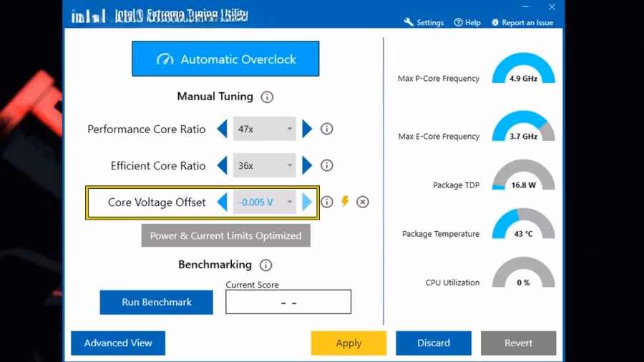The image size is (644, 362).
Task: Click the Automatic Overclock button
Action: point(225,59)
